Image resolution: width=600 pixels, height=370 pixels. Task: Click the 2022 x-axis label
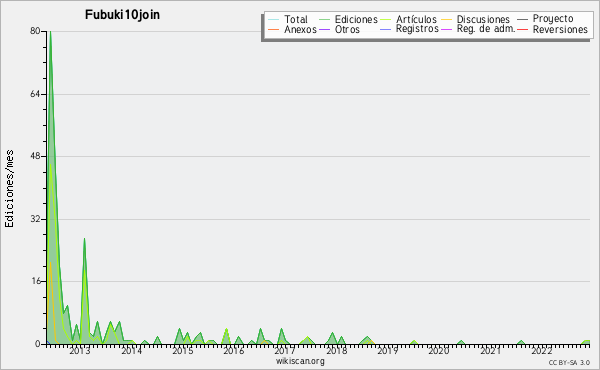[x=541, y=351]
